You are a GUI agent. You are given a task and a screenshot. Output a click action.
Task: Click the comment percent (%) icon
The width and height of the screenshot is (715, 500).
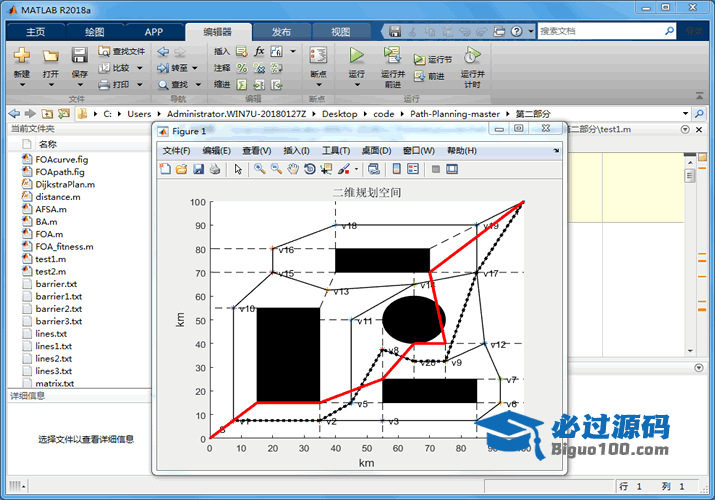[242, 68]
